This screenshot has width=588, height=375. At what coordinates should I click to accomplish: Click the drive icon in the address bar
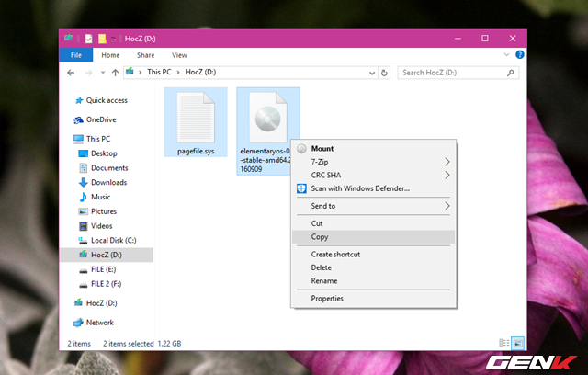point(130,72)
